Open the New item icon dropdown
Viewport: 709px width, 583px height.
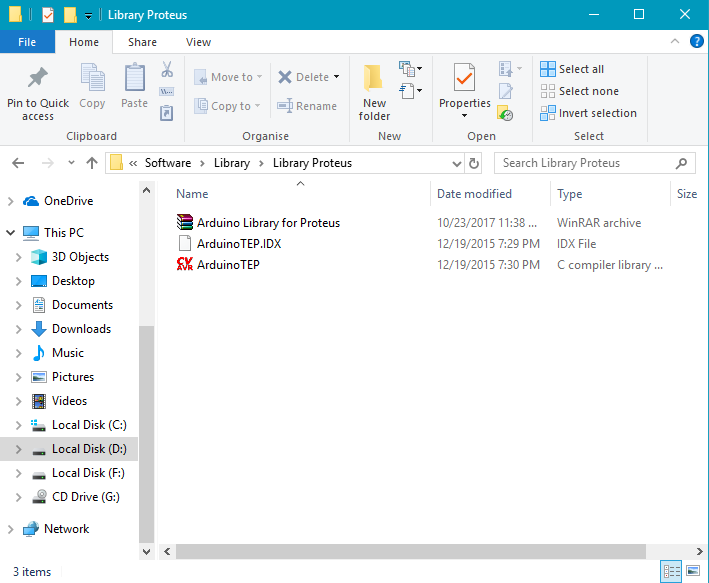tap(410, 69)
